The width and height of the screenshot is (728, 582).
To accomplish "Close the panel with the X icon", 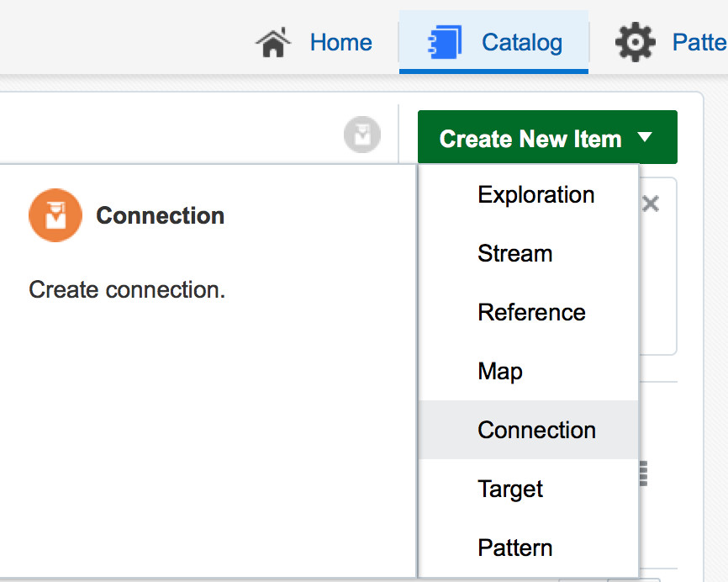I will (651, 204).
